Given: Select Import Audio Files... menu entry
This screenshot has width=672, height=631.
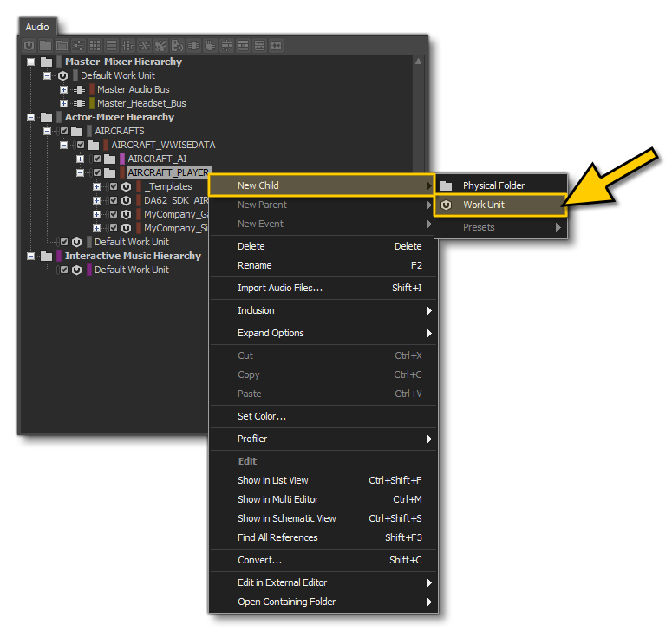Looking at the screenshot, I should pos(323,288).
